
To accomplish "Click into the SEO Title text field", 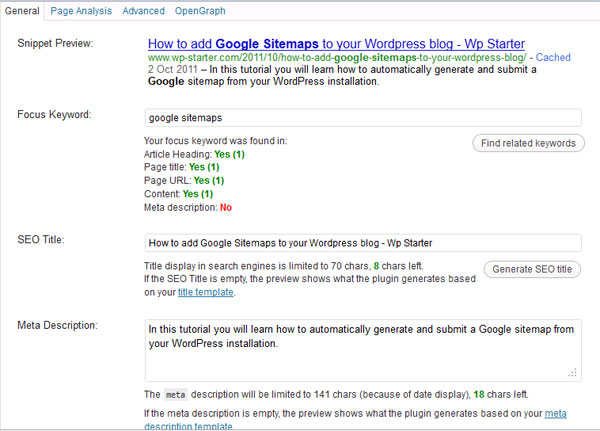I will [362, 243].
